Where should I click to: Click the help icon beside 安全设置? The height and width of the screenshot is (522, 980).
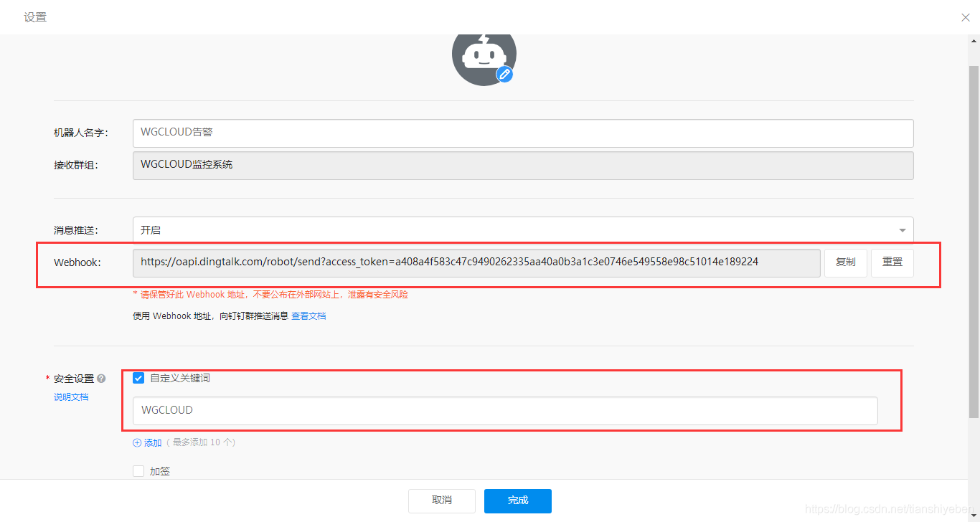coord(101,379)
